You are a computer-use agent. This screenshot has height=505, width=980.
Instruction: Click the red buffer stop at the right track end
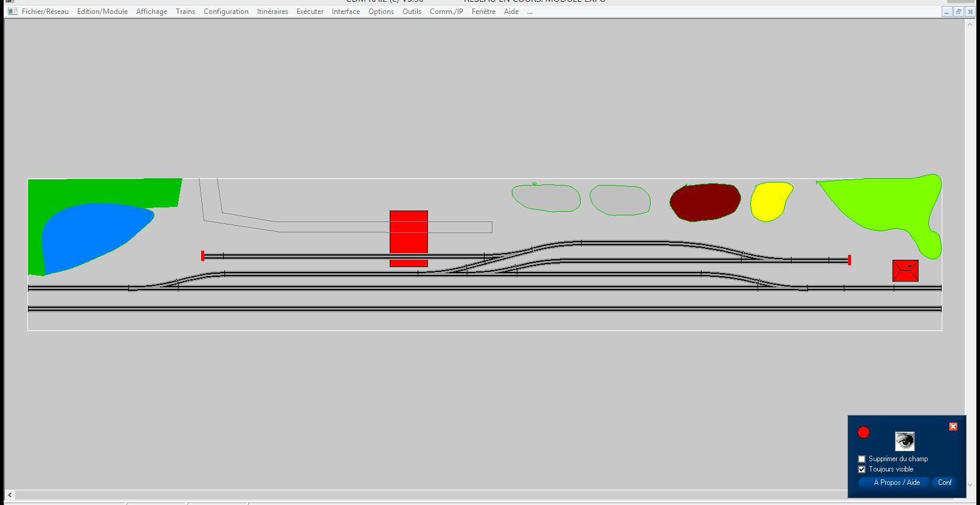click(x=849, y=260)
